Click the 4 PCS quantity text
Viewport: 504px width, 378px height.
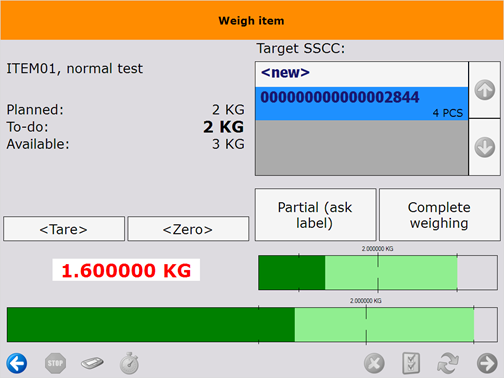click(x=448, y=113)
